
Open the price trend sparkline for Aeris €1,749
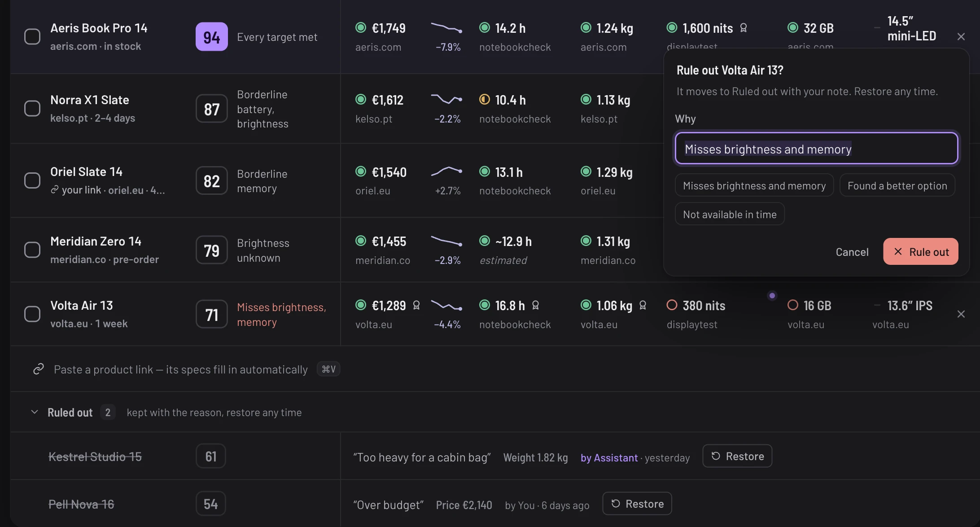coord(446,28)
